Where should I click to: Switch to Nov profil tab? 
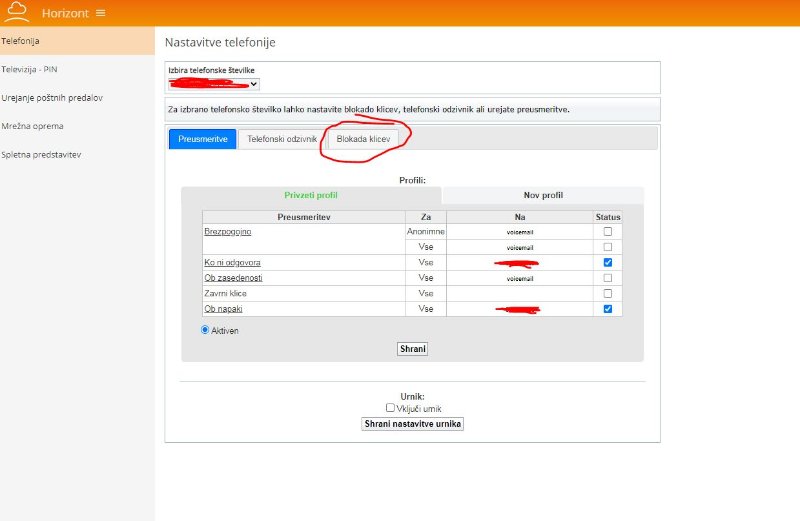(x=543, y=195)
